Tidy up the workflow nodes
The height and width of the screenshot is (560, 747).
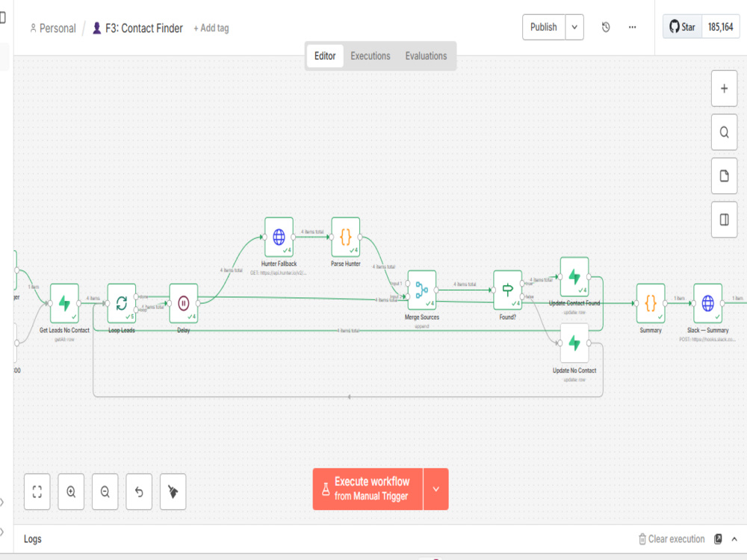173,491
